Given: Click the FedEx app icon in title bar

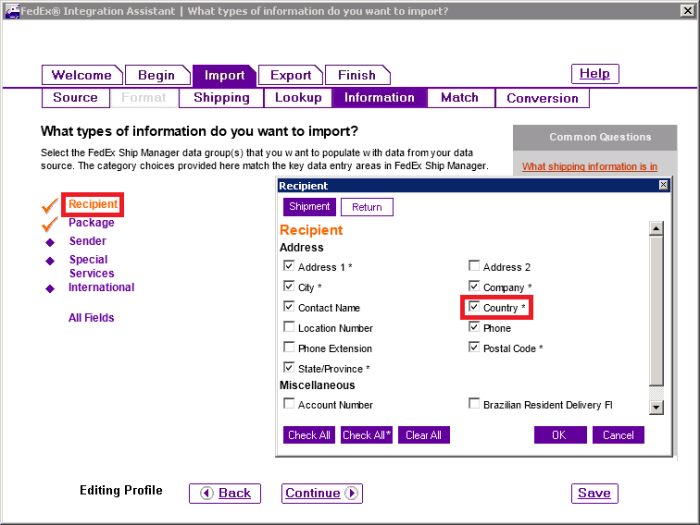Looking at the screenshot, I should (12, 11).
